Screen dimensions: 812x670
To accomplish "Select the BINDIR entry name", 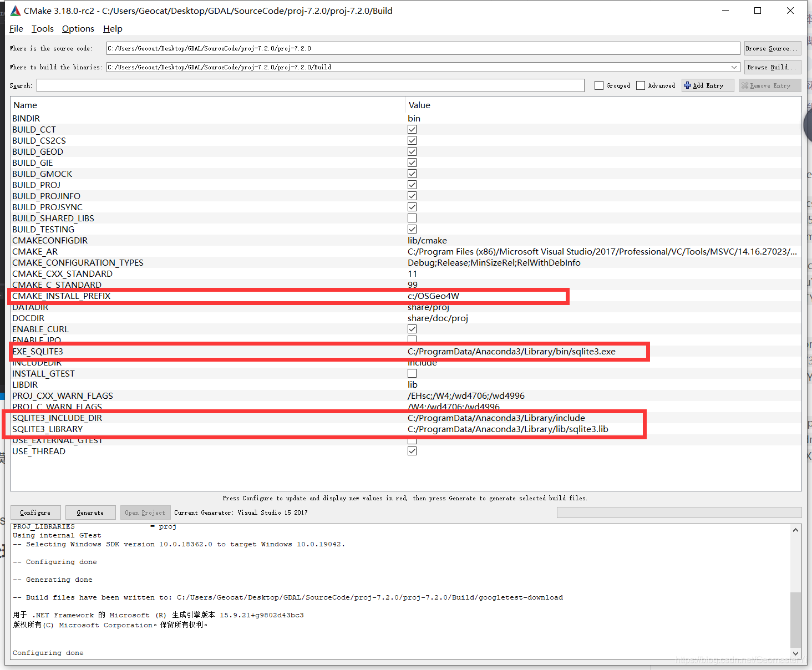I will (x=26, y=118).
